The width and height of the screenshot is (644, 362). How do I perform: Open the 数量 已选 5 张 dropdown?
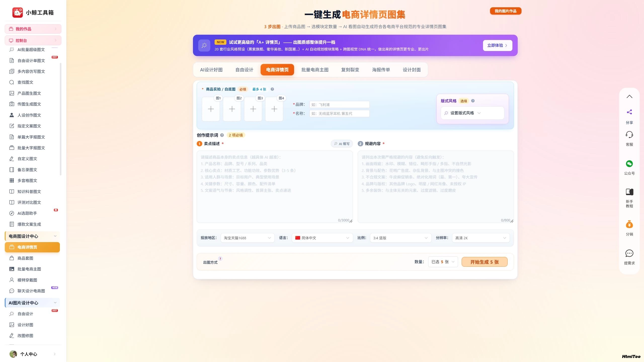point(443,262)
